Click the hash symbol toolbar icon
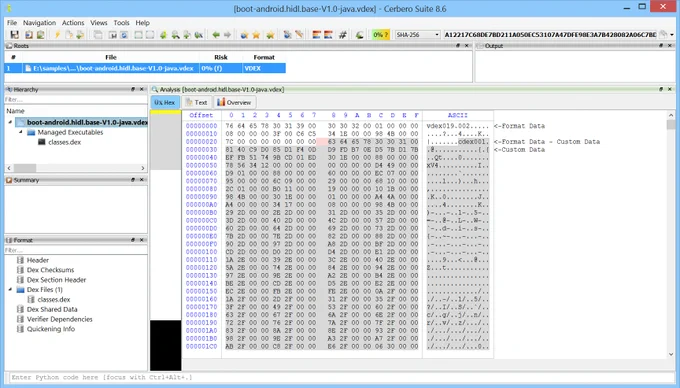The image size is (680, 388). tap(343, 35)
